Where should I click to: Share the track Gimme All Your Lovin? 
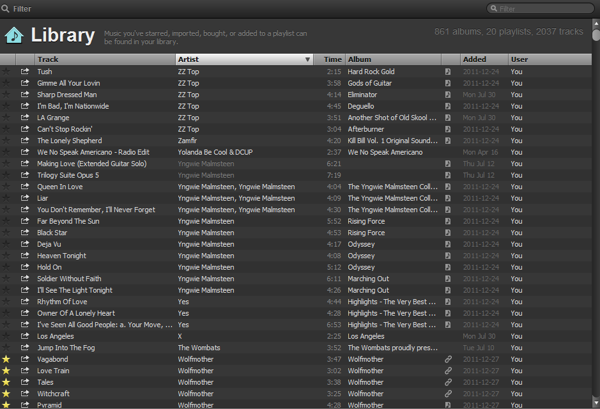(x=25, y=83)
